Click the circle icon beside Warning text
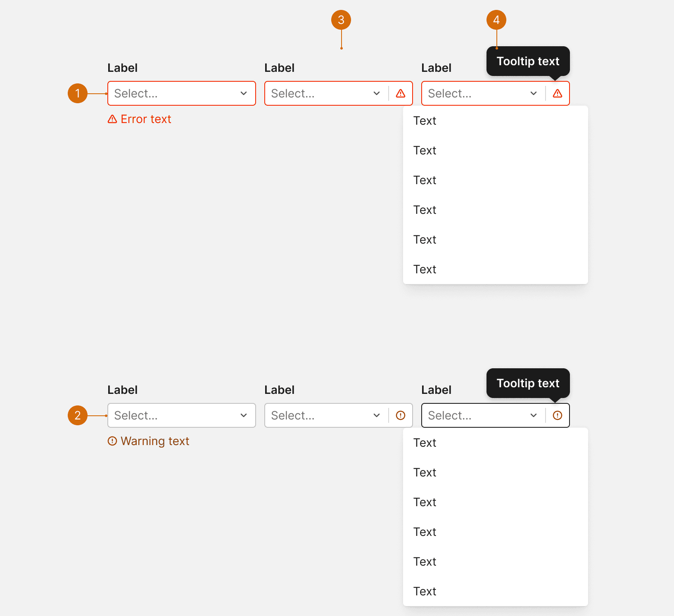Screen dimensions: 674x616 pyautogui.click(x=112, y=441)
